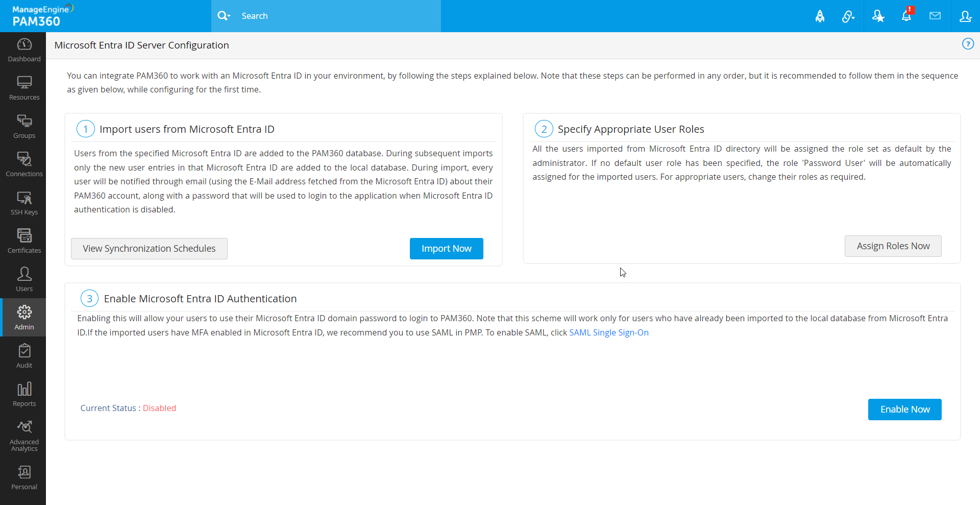Select SSH Keys in the sidebar
The width and height of the screenshot is (980, 505).
click(x=24, y=203)
